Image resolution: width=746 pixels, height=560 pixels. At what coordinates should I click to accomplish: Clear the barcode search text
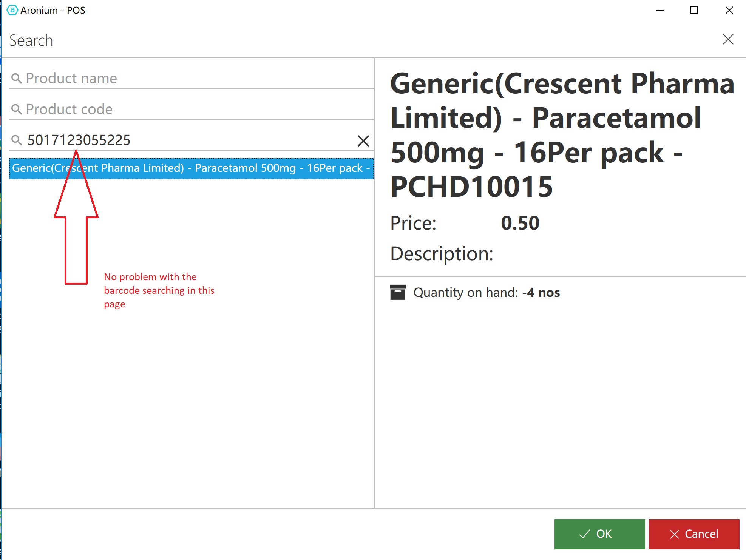(x=363, y=141)
